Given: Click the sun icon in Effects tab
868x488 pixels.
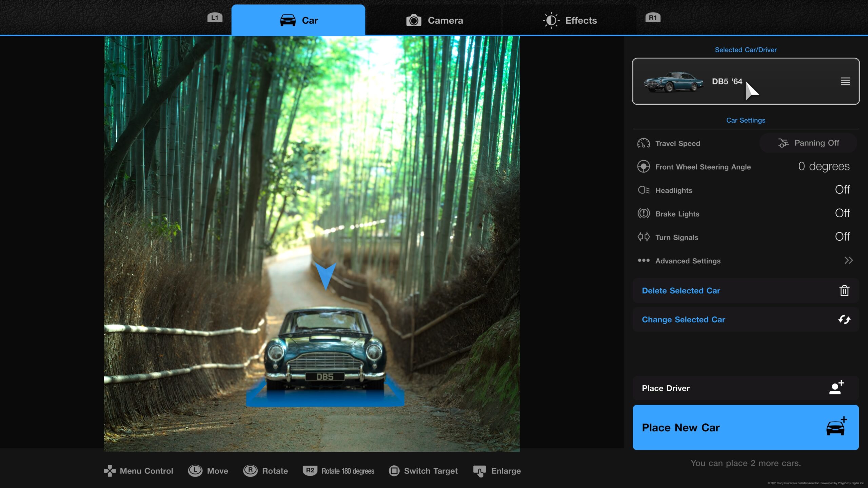Looking at the screenshot, I should tap(551, 20).
